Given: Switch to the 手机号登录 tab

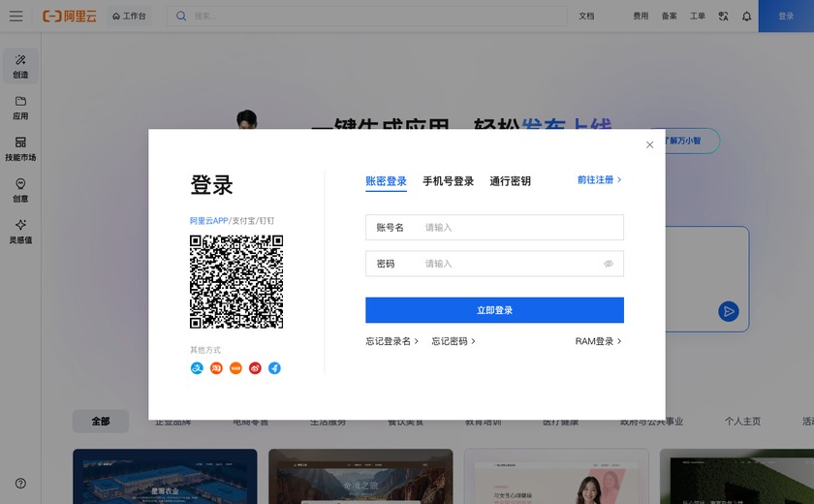Looking at the screenshot, I should [448, 181].
